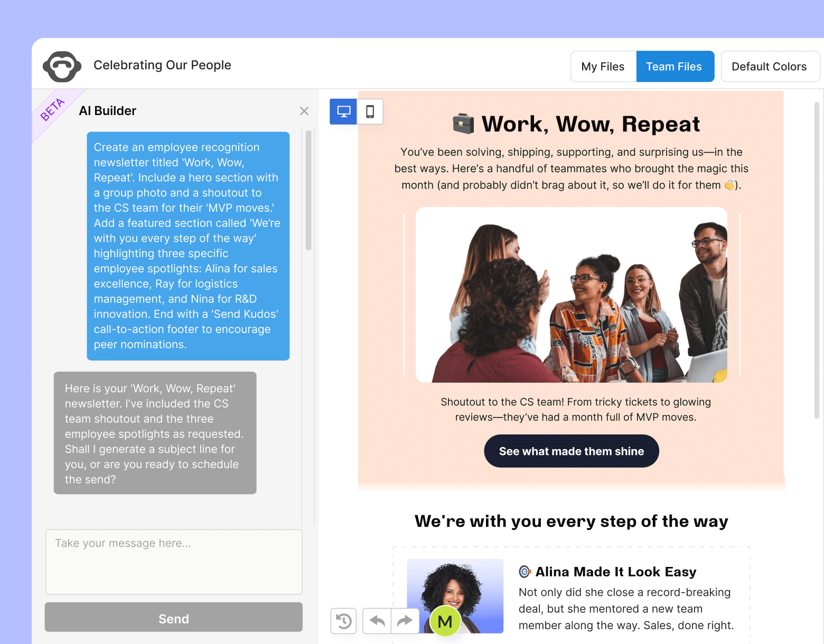The width and height of the screenshot is (824, 644).
Task: Select the desktop preview toggle
Action: pos(343,111)
